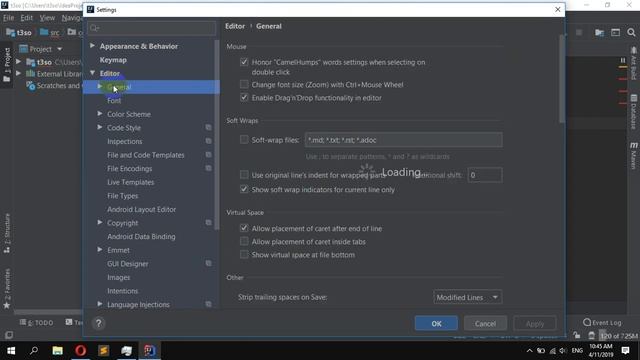
Task: Click the search magnifier icon in IntelliJ toolbar
Action: [631, 32]
